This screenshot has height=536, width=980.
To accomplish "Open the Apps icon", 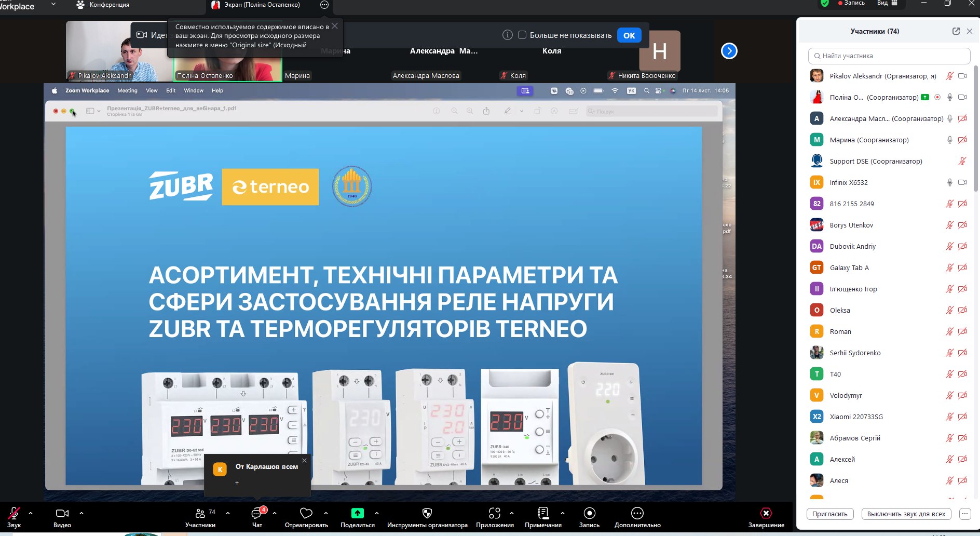I will [494, 514].
